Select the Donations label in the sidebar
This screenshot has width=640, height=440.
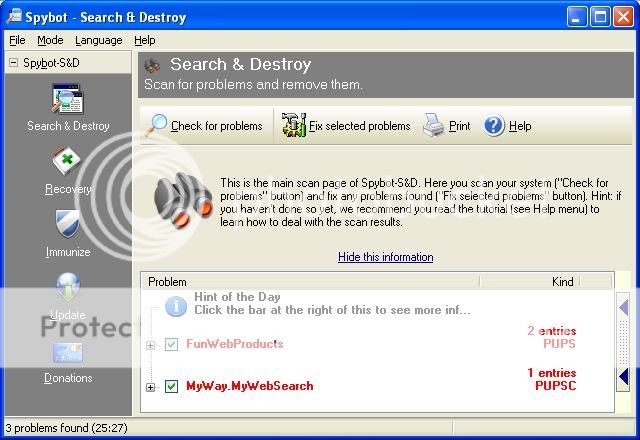pos(68,378)
